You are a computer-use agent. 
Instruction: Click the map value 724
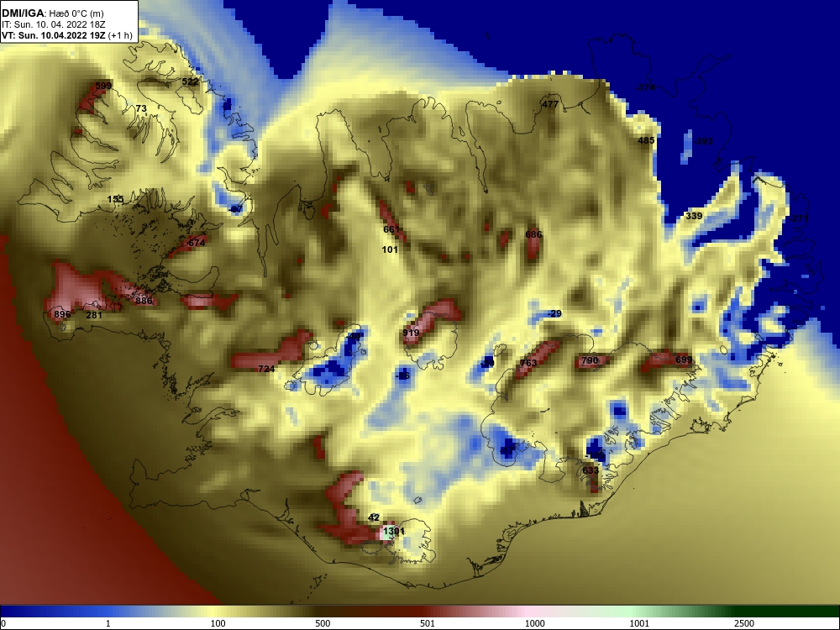coord(266,369)
